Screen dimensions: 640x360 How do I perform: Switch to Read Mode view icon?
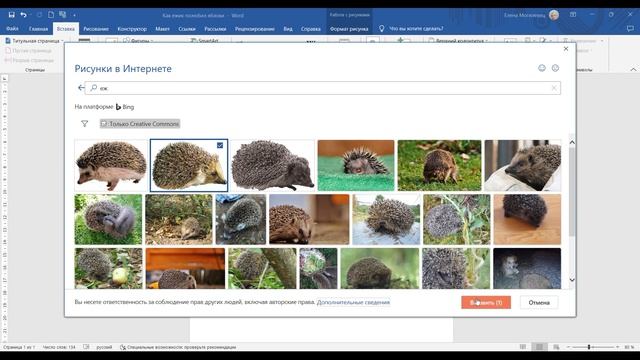[x=523, y=347]
